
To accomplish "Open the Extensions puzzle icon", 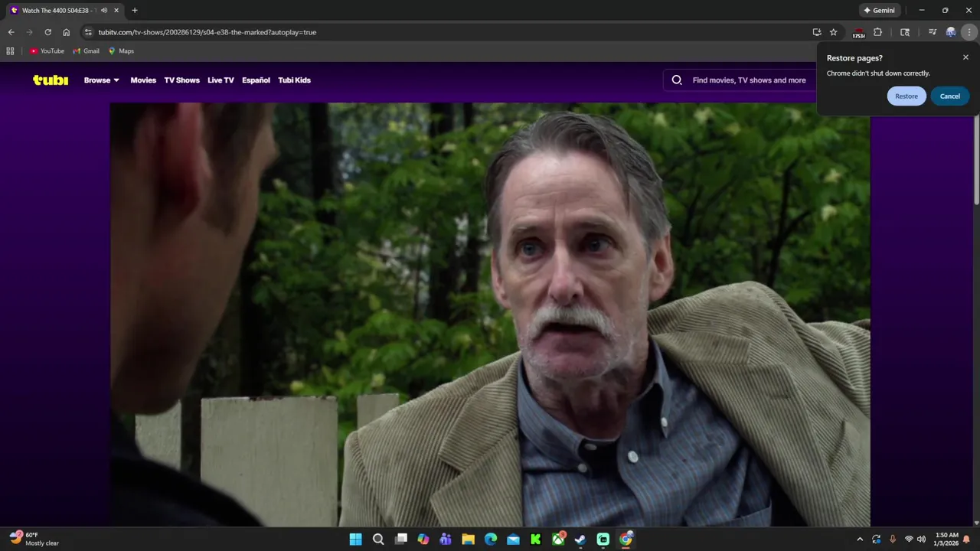I will click(877, 32).
